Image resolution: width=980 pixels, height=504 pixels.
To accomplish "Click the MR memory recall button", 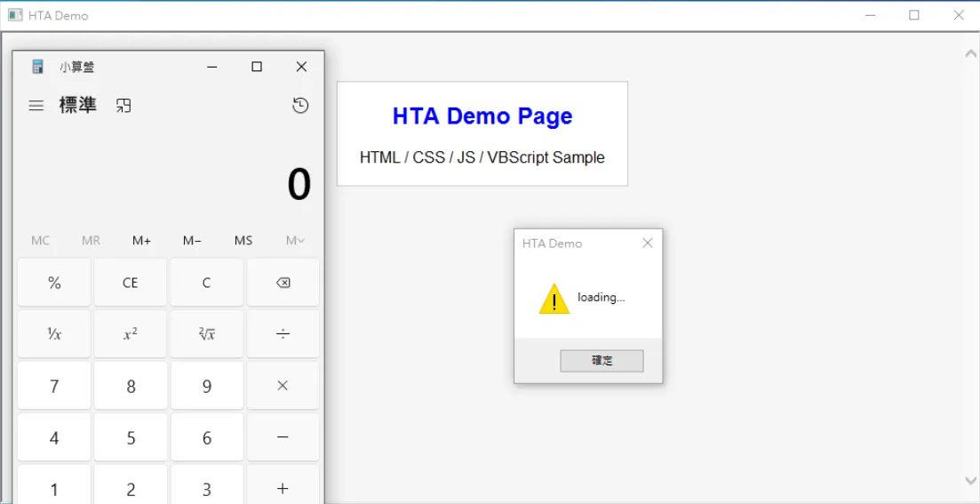I will (x=92, y=241).
